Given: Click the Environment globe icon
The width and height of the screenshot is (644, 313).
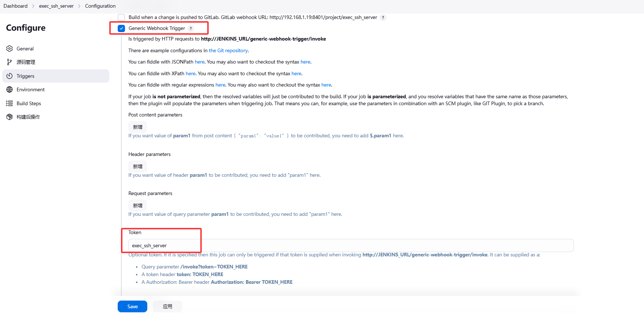Looking at the screenshot, I should click(10, 89).
